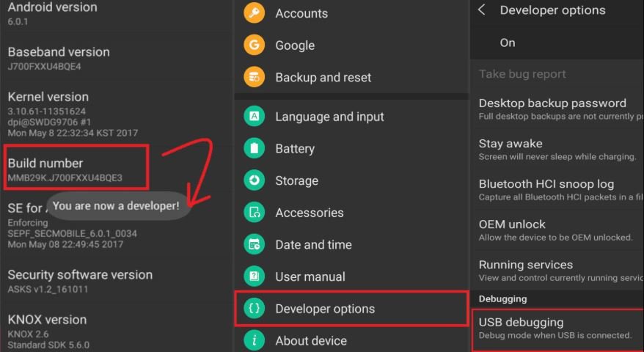
Task: Tap the SE for Android status entry
Action: click(116, 225)
